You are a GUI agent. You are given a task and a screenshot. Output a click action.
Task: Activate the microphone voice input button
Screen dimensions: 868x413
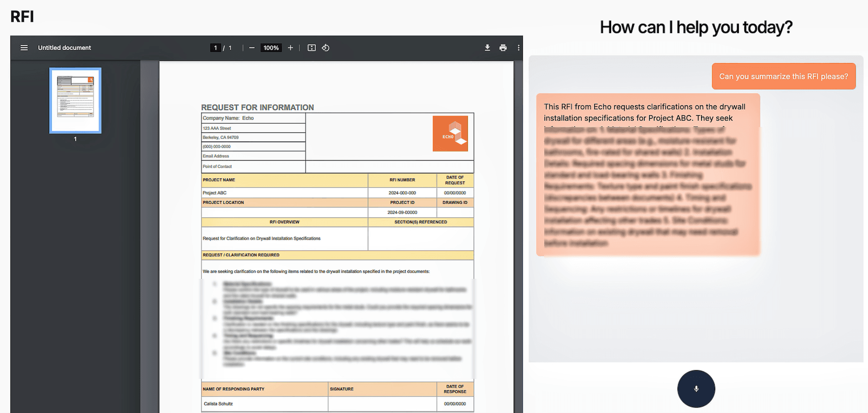tap(696, 389)
